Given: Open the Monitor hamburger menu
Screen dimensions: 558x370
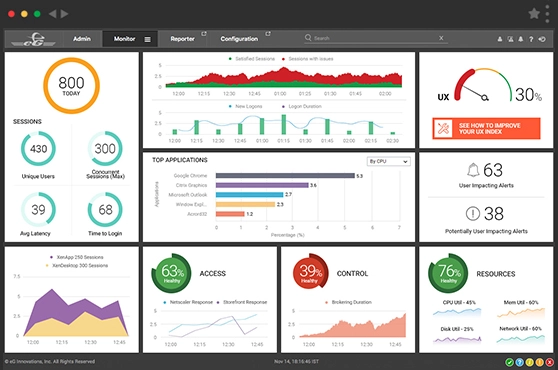Looking at the screenshot, I should click(x=147, y=39).
